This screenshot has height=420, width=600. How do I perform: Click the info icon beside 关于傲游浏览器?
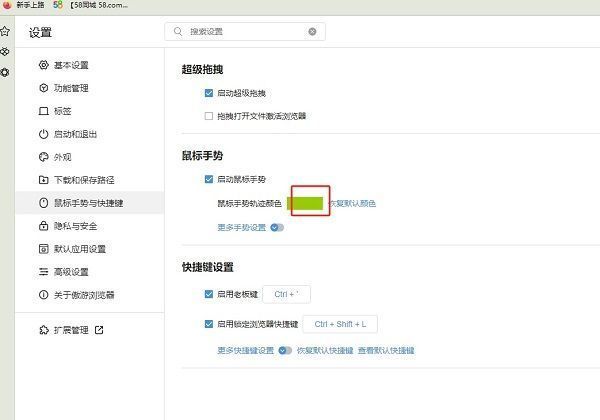coord(44,295)
